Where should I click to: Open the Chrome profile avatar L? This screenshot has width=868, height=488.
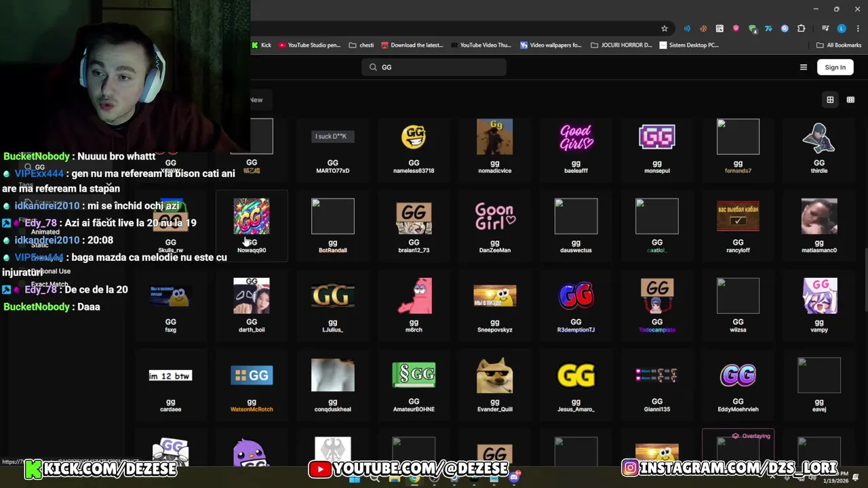click(x=842, y=28)
